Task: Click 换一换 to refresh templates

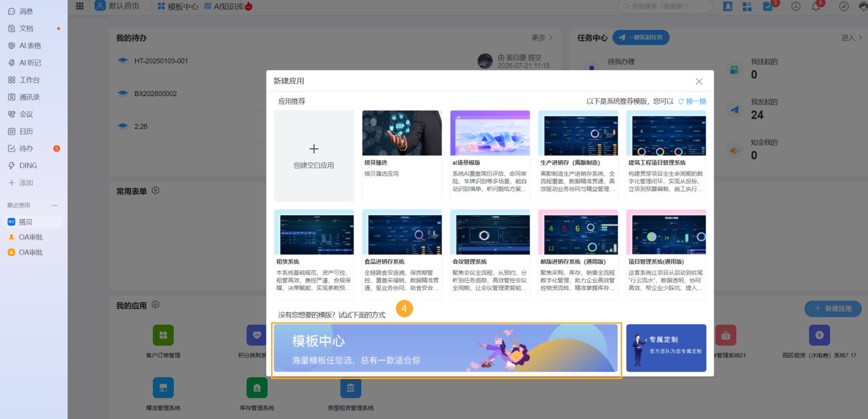Action: (692, 101)
